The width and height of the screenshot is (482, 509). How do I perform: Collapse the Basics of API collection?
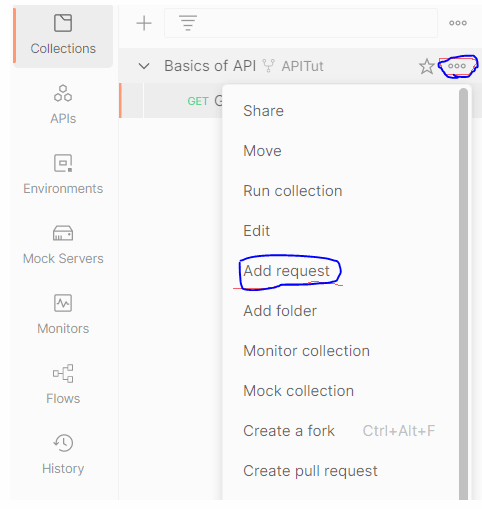tap(144, 66)
